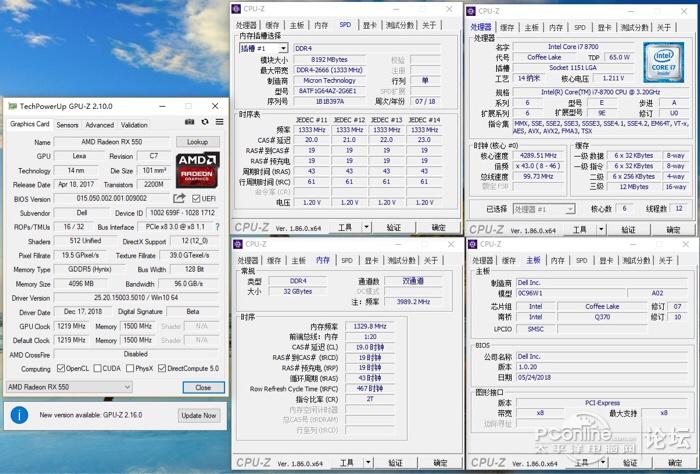Click the blue info icon in update notice
Viewport: 700px width, 474px height.
(x=19, y=415)
